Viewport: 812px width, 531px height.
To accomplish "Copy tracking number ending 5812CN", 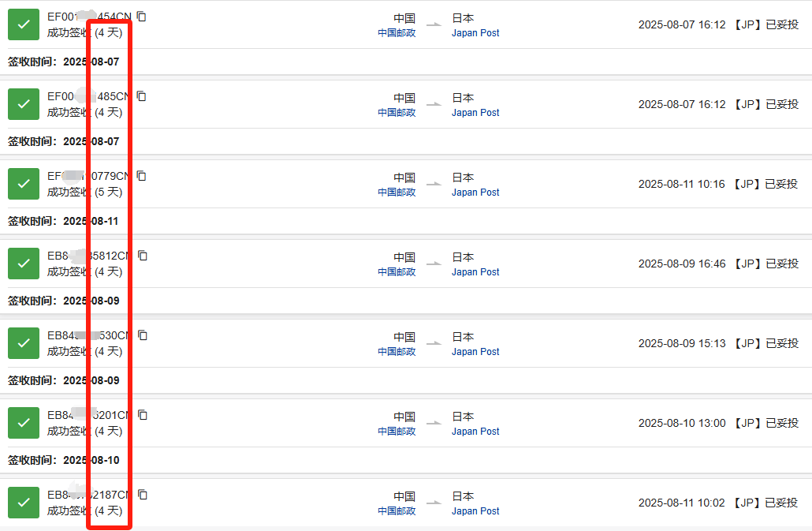I will (x=143, y=256).
